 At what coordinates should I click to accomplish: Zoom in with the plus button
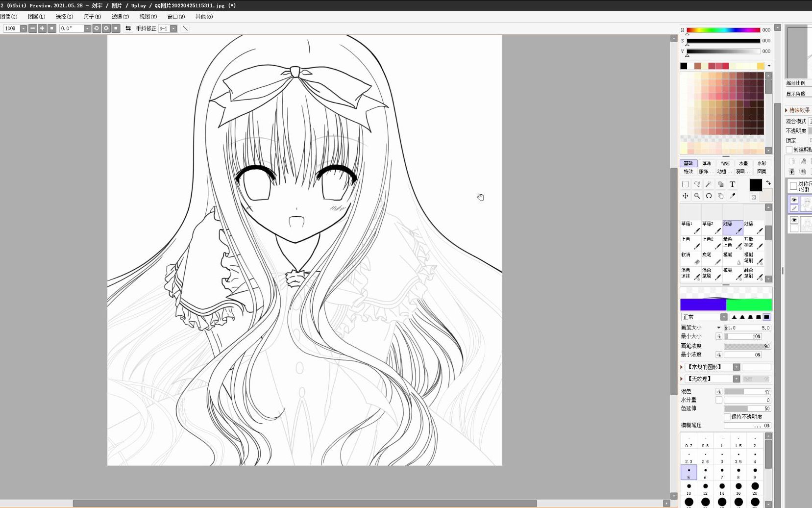[42, 28]
